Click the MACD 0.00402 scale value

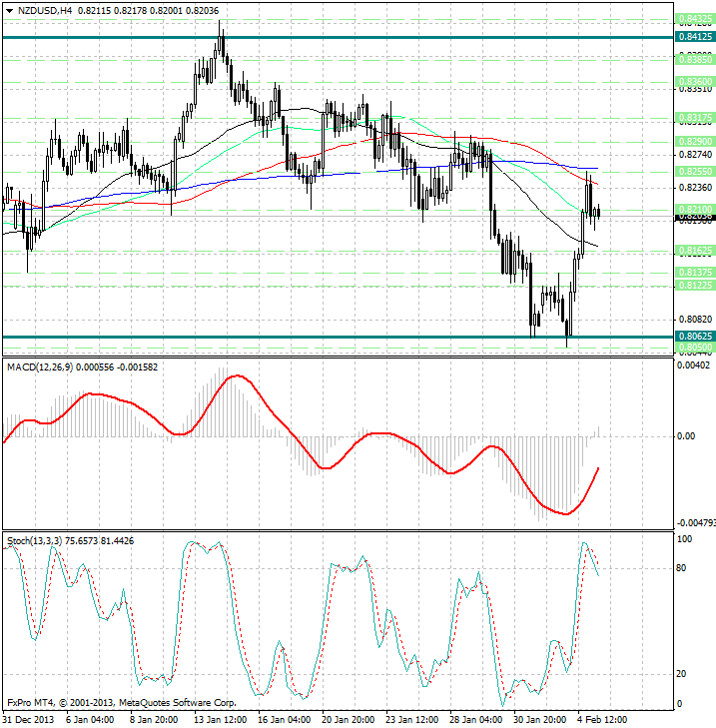tap(693, 365)
